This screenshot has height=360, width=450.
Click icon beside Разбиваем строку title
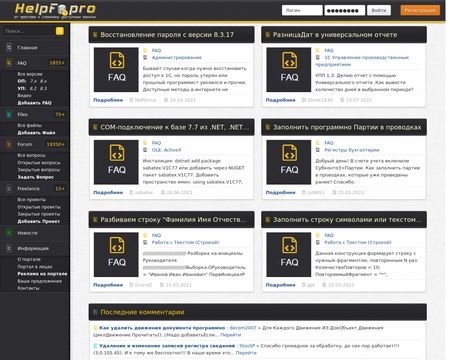(95, 220)
